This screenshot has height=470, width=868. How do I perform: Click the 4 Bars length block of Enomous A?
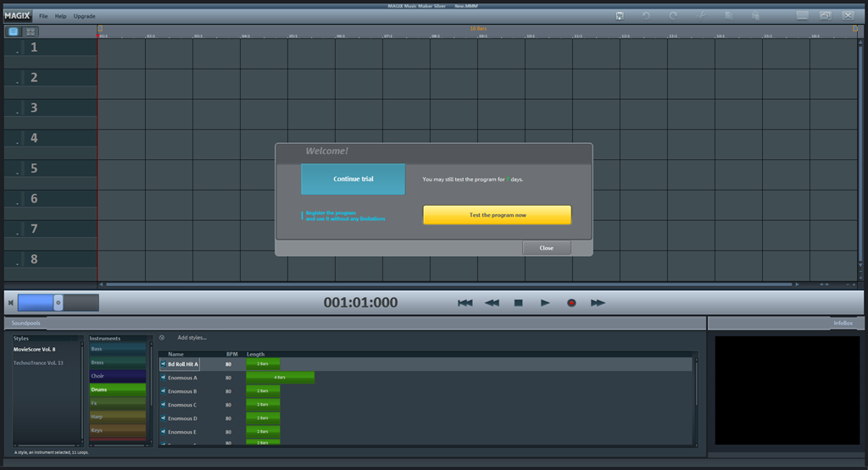(280, 378)
